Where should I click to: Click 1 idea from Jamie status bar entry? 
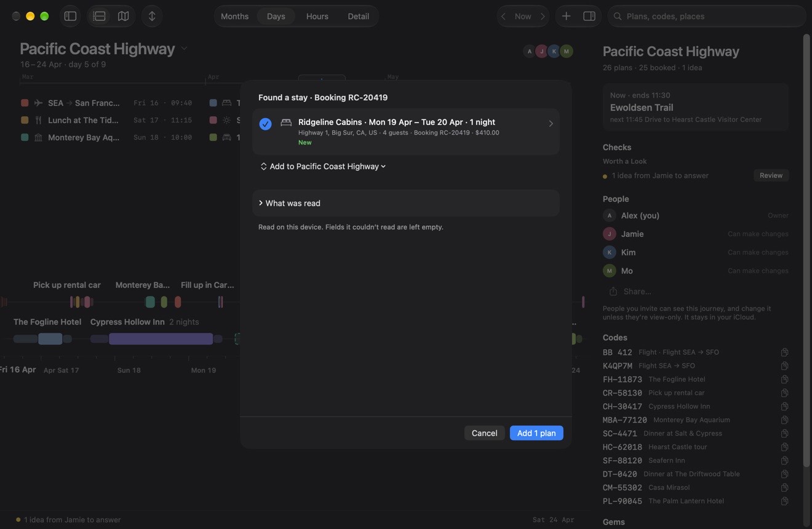click(x=68, y=520)
